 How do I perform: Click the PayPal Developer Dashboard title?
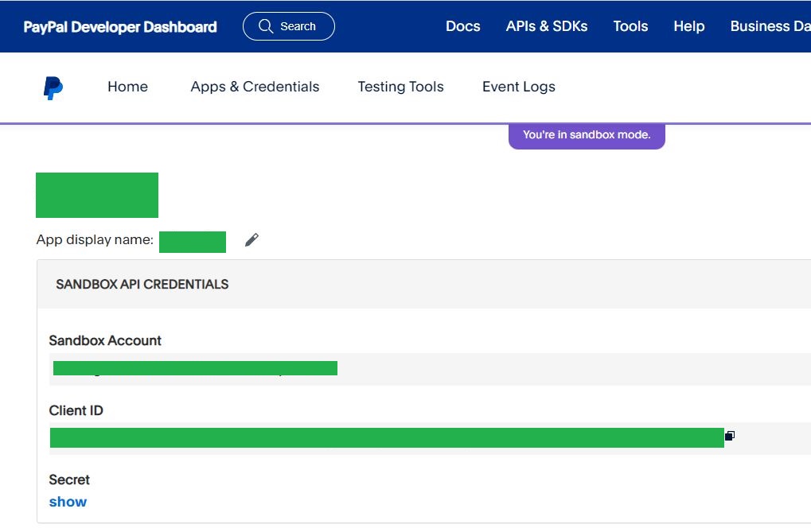(120, 27)
